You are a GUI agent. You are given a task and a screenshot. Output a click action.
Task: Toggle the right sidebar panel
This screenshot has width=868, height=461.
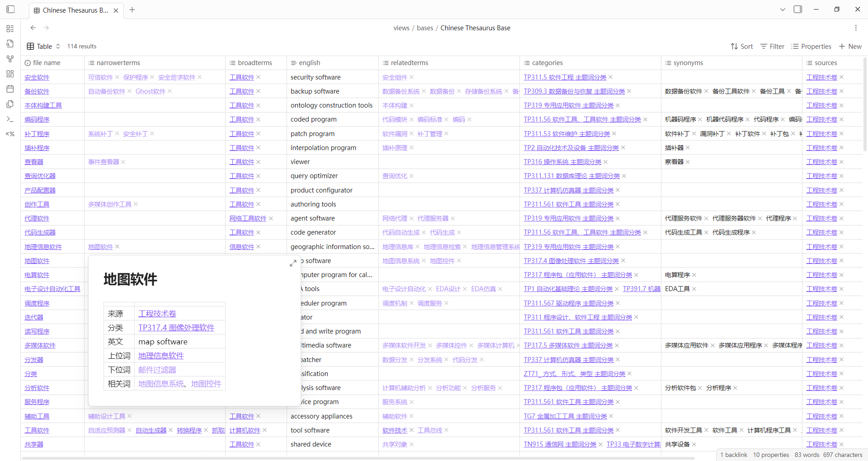pos(798,9)
